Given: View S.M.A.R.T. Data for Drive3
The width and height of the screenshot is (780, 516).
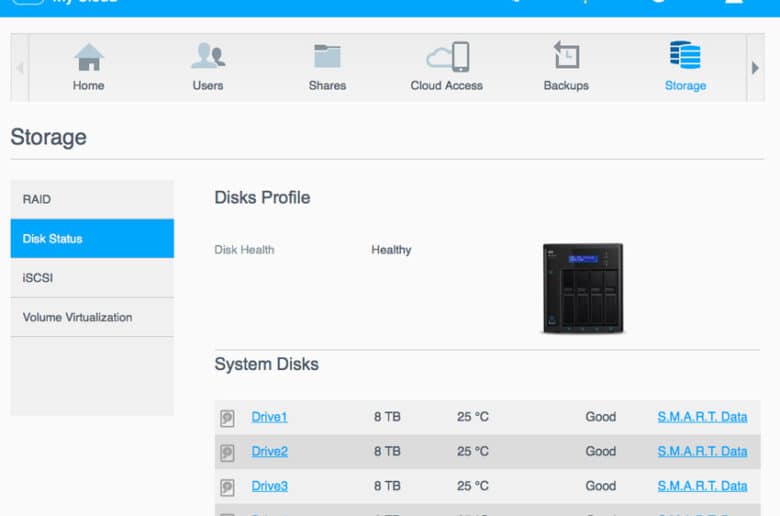Looking at the screenshot, I should coord(702,486).
